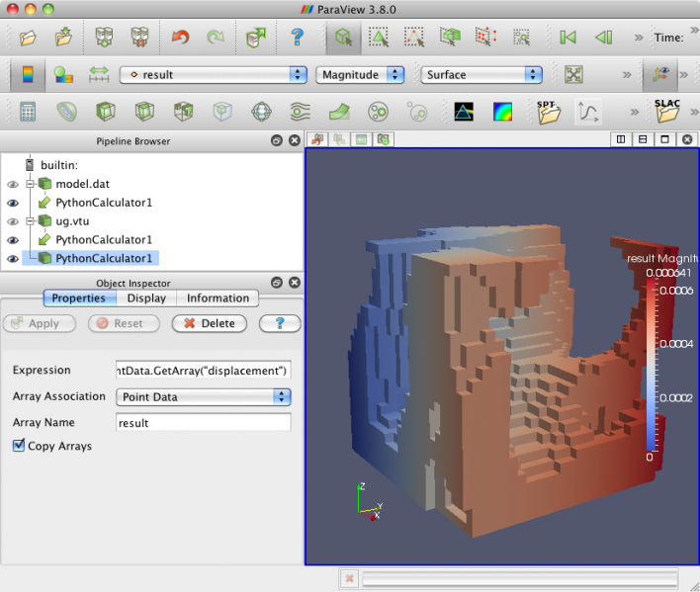The width and height of the screenshot is (700, 592).
Task: Open the Array Association Point Data dropdown
Action: (204, 397)
